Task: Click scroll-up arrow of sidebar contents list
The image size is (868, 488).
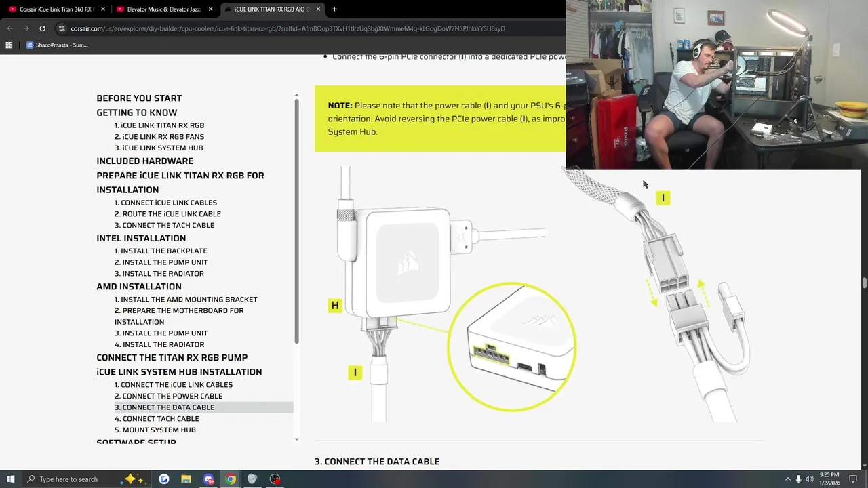Action: coord(296,95)
